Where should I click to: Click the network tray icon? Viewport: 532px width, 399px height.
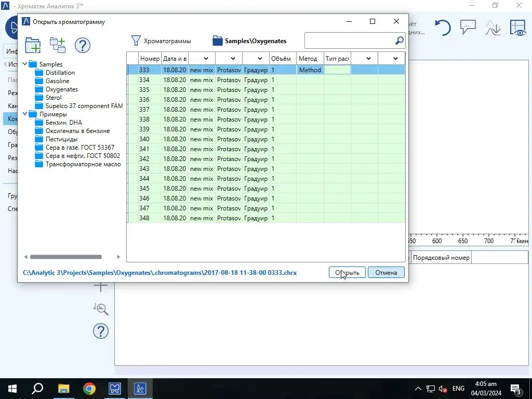click(431, 389)
